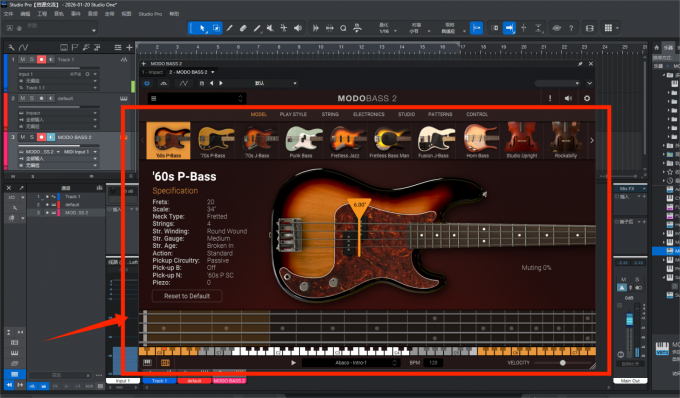
Task: Show keyboard view icon below fretboard
Action: (147, 363)
